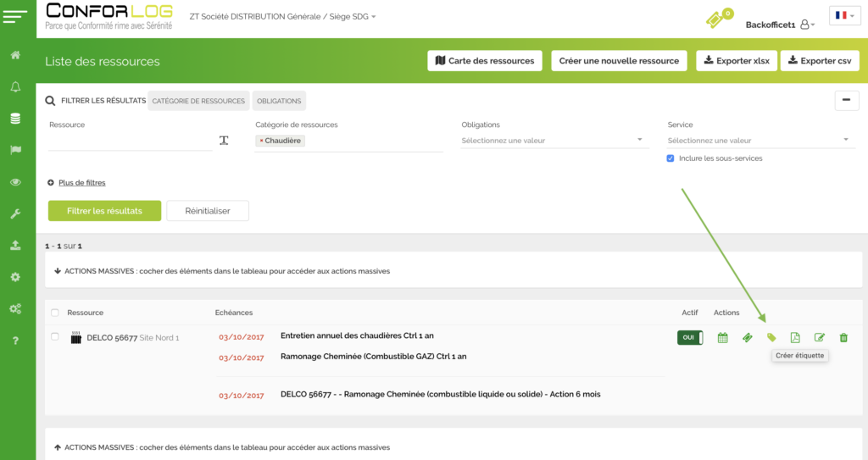Viewport: 868px width, 460px height.
Task: Open the ticket icon in top bar
Action: [x=718, y=19]
